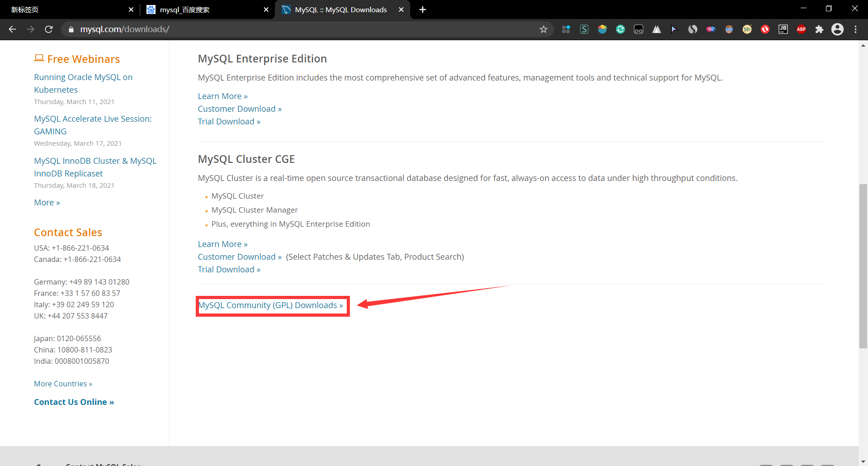Click the Contact Sales heading
Image resolution: width=868 pixels, height=466 pixels.
(x=68, y=233)
